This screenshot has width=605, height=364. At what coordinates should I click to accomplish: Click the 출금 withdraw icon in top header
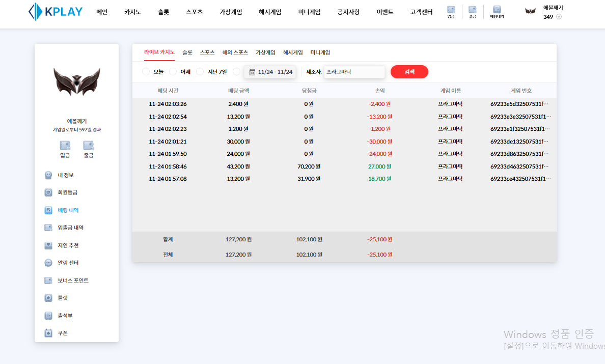tap(473, 12)
